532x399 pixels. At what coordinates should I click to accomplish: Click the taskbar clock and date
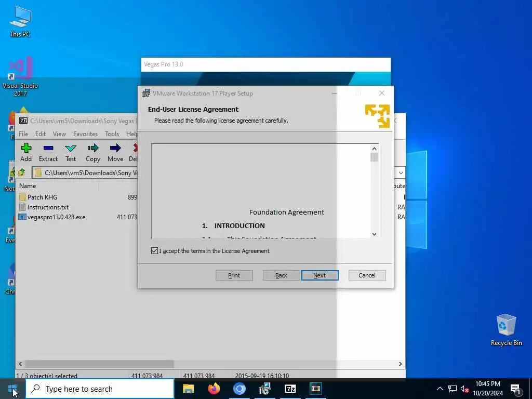[x=488, y=389]
